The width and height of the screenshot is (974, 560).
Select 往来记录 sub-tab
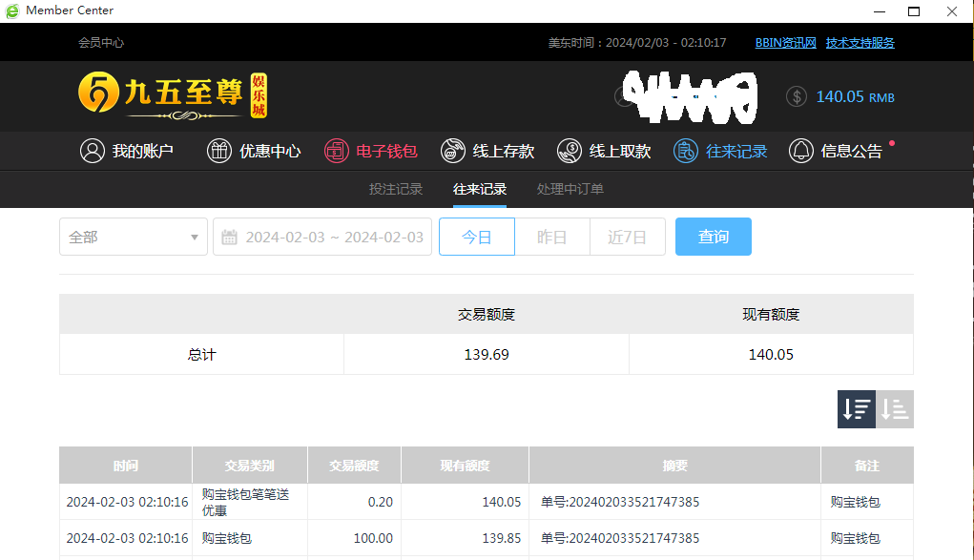[x=480, y=189]
